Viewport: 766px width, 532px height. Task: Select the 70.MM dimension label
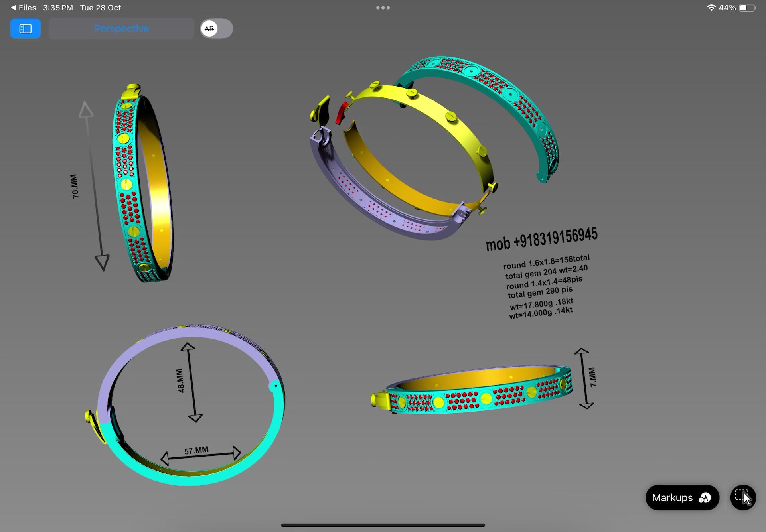(x=75, y=186)
